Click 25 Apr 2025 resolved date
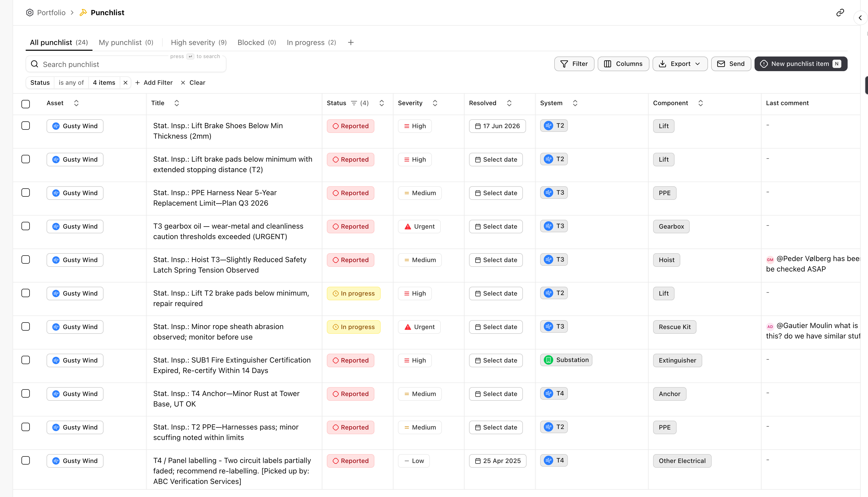Viewport: 868px width, 497px height. pos(498,461)
